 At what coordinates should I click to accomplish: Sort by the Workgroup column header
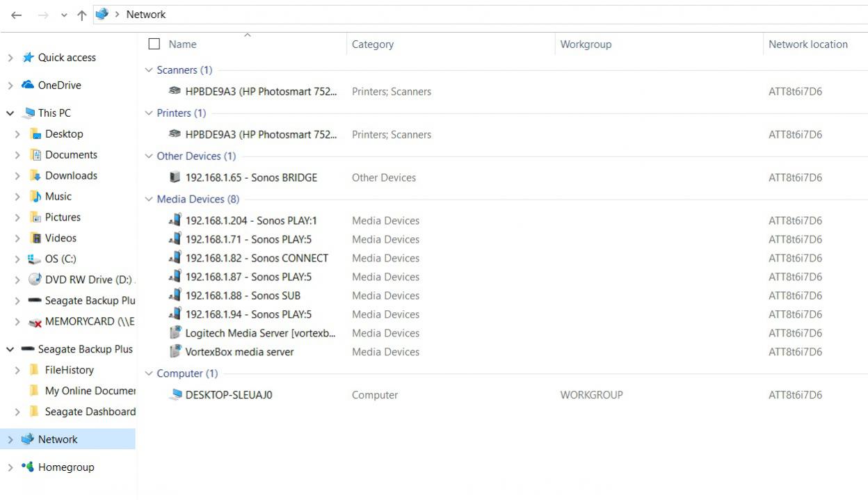[586, 44]
